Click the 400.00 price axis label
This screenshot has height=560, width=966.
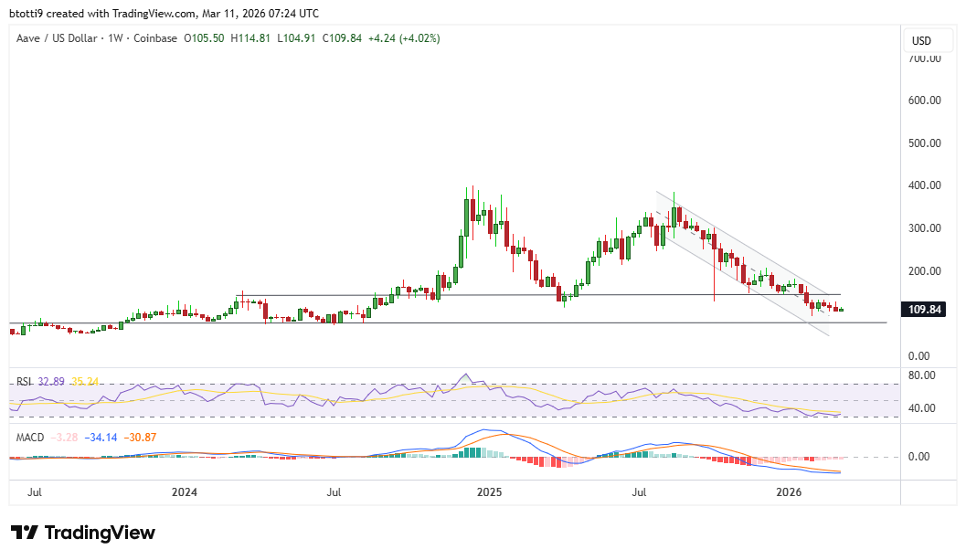click(925, 185)
